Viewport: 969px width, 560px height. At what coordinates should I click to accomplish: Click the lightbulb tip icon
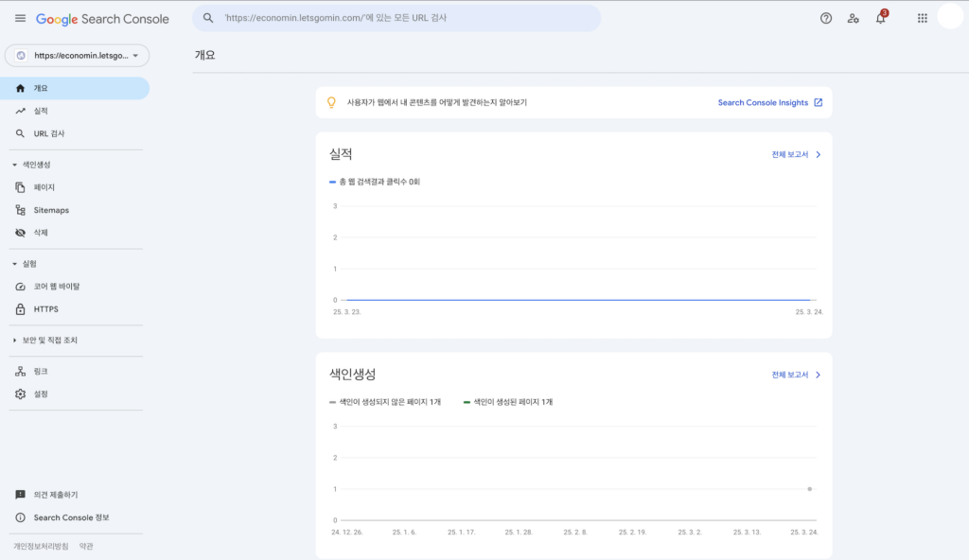[331, 102]
